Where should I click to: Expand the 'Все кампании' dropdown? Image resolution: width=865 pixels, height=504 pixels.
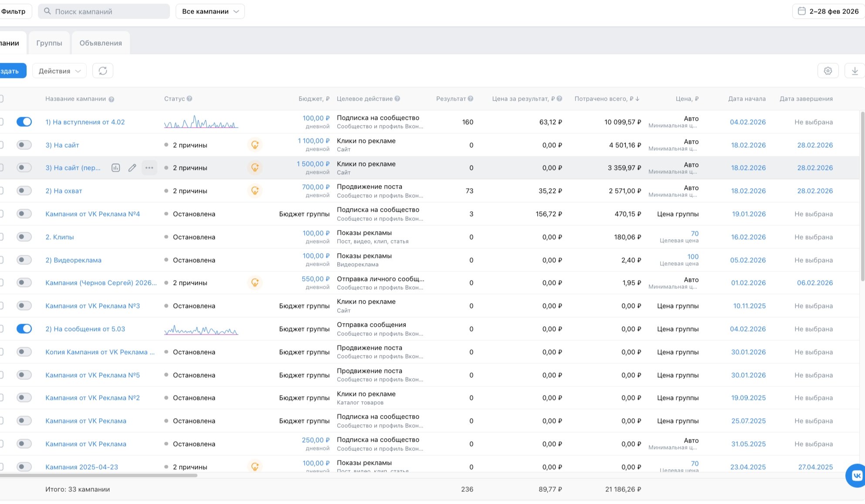[x=210, y=11]
